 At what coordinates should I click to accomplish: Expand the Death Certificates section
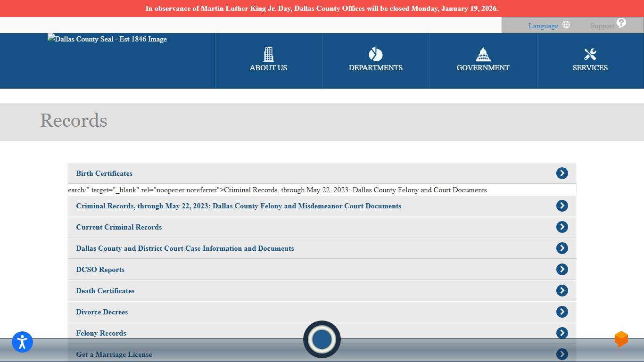(x=105, y=291)
